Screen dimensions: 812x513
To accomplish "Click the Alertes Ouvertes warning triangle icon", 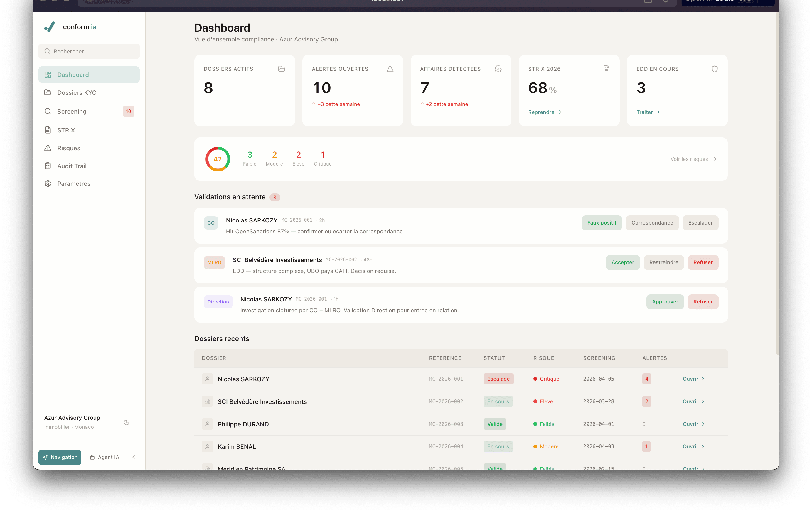I will (390, 69).
